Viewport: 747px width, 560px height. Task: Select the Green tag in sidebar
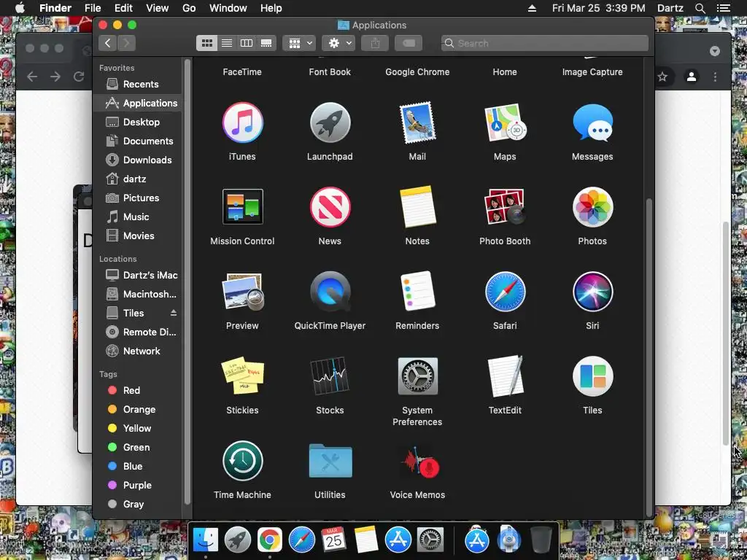tap(138, 447)
